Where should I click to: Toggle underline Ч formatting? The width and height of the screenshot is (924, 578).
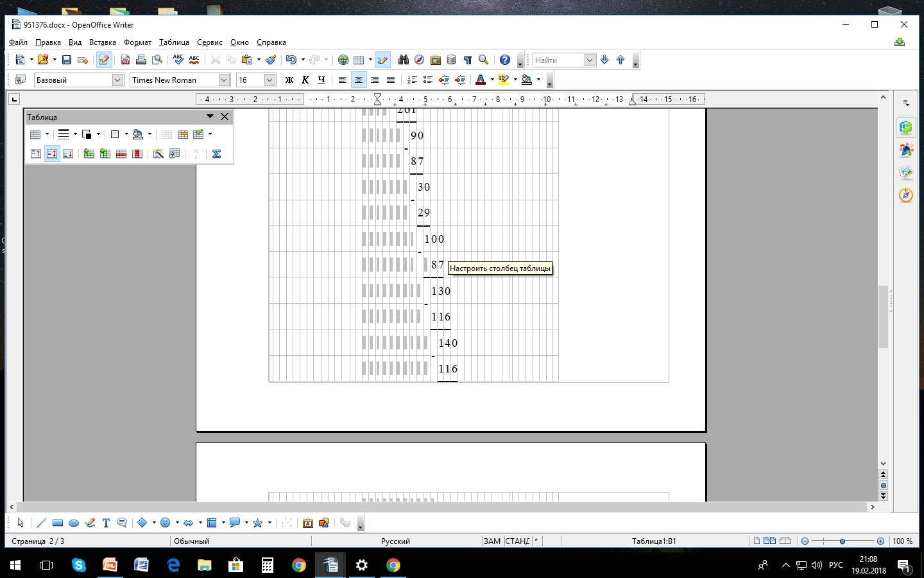(x=321, y=80)
